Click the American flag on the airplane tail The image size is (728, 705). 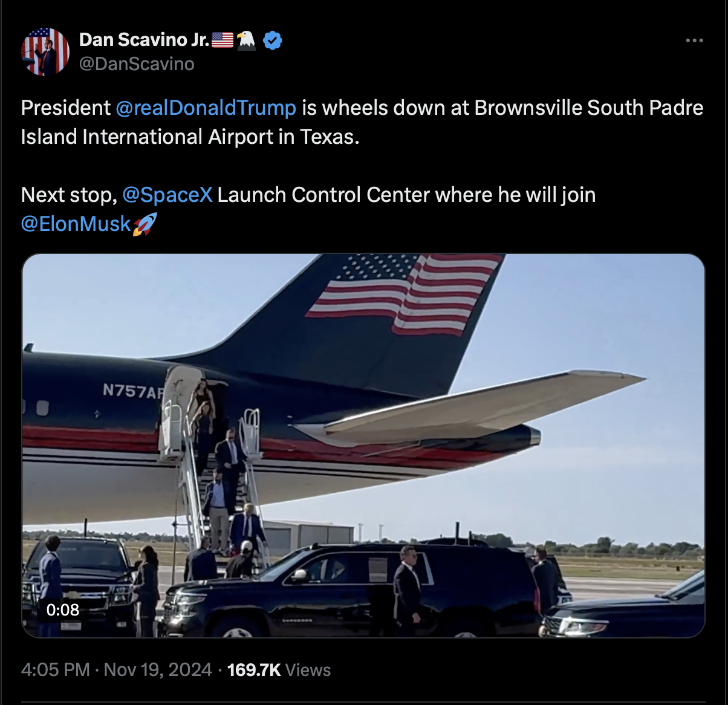tap(405, 293)
